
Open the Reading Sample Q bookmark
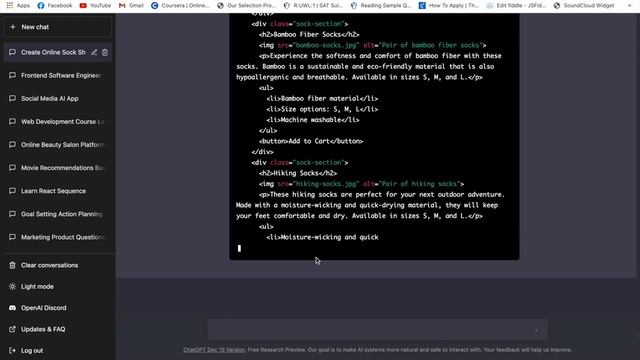(380, 5)
